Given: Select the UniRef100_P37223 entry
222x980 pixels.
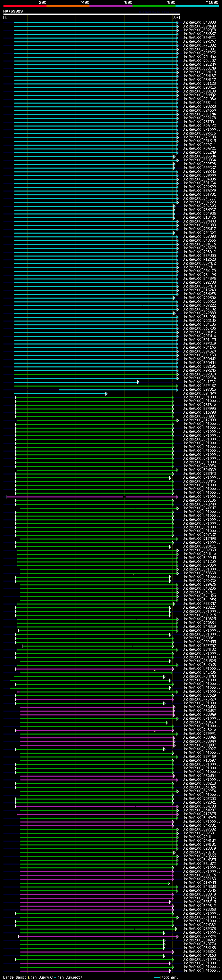Looking at the screenshot, I should click(x=199, y=202).
